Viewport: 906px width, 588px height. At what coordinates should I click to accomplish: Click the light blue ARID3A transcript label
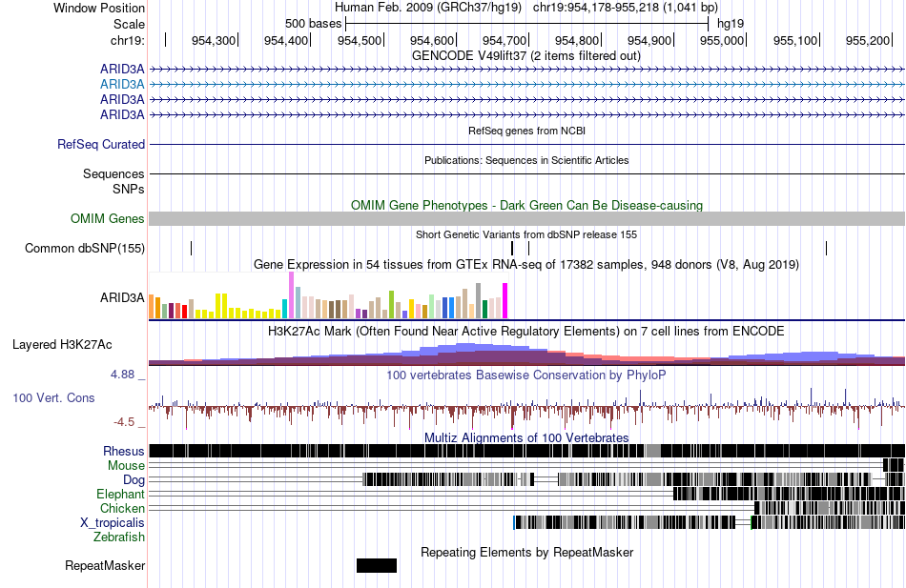point(122,84)
